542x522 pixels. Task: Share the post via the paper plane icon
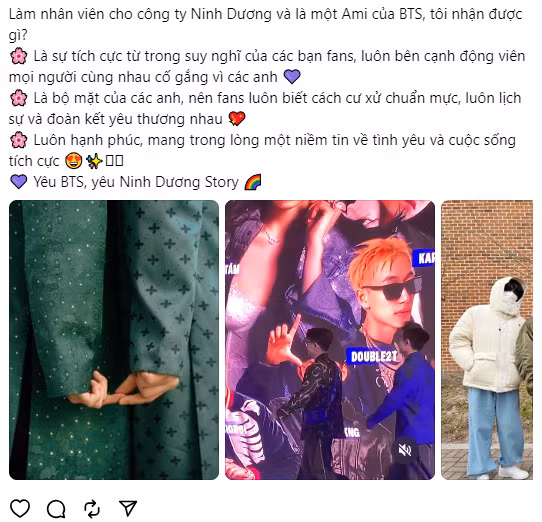[x=128, y=508]
